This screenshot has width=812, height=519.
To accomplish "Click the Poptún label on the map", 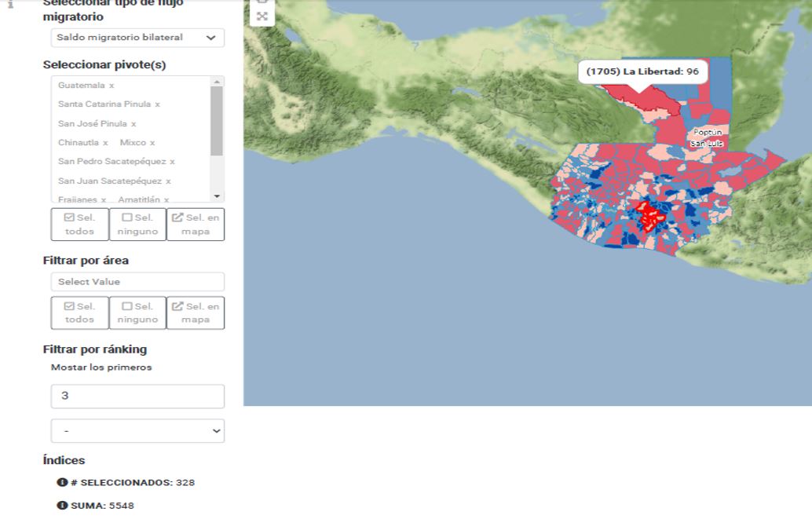I will [708, 132].
